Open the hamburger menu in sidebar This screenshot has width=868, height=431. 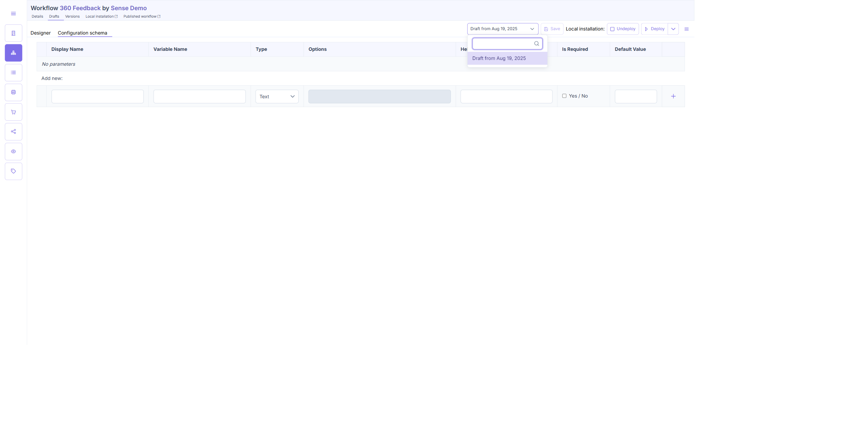coord(13,14)
